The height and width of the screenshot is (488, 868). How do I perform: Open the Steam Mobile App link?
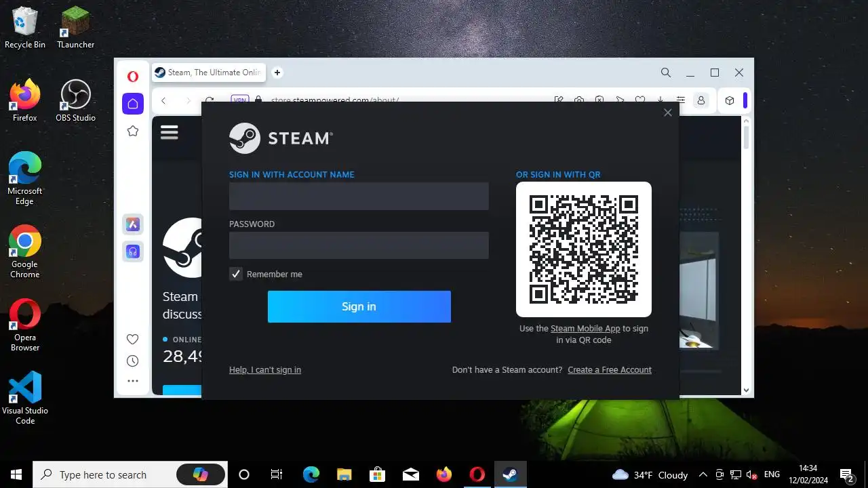point(585,328)
